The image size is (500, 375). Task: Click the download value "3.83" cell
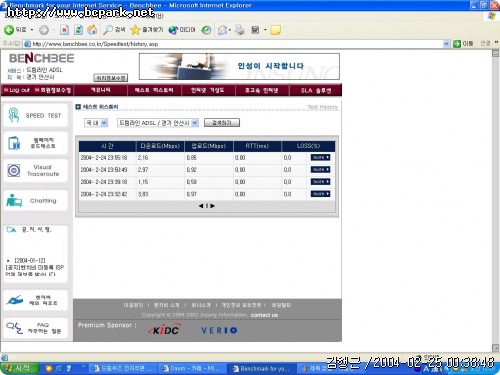pos(143,194)
